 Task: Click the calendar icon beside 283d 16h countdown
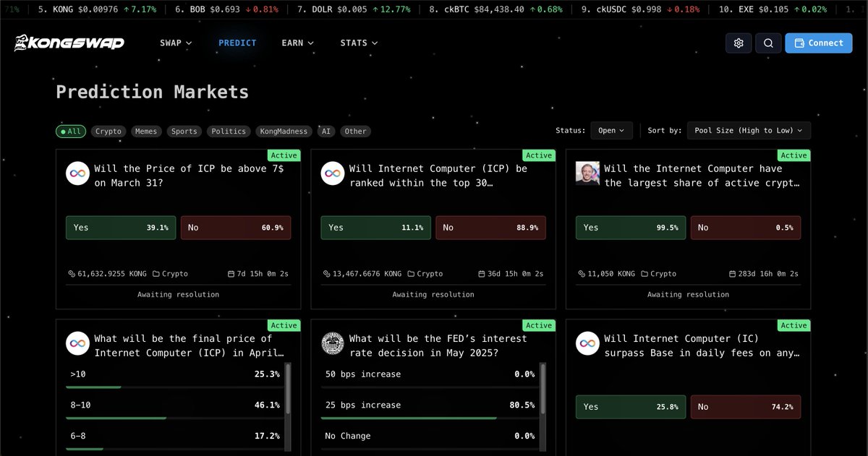coord(732,274)
